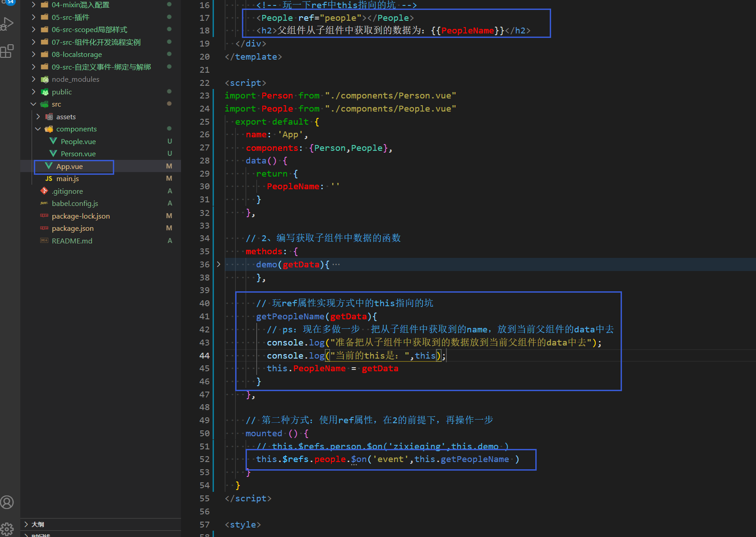Click the folder icon of assets
756x537 pixels.
49,117
